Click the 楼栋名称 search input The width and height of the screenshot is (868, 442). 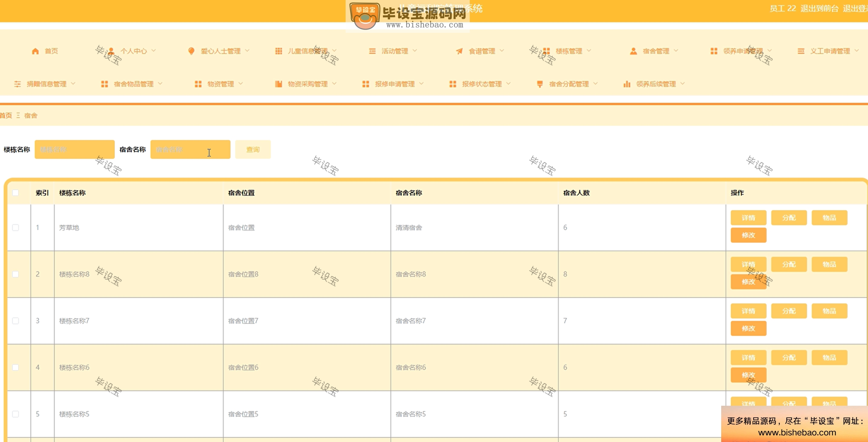coord(75,149)
